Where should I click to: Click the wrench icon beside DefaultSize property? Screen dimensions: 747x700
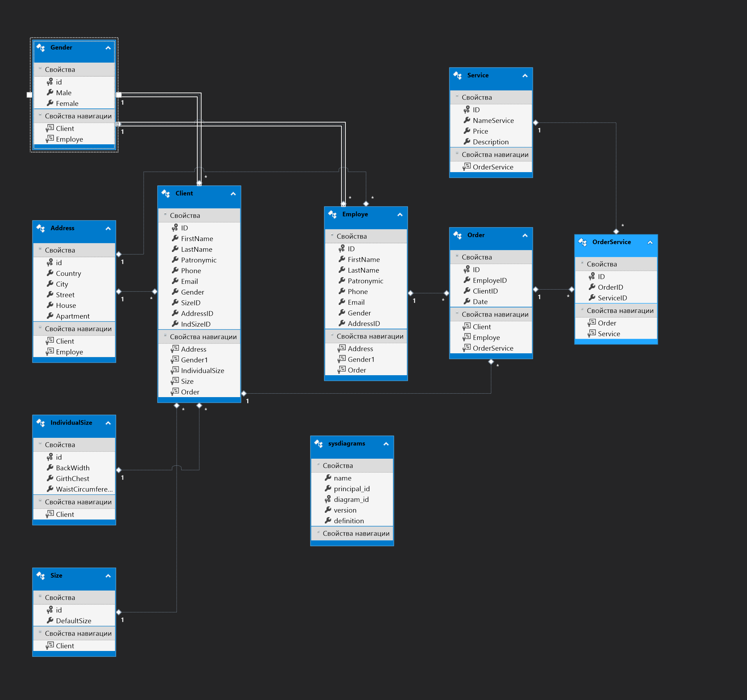(50, 620)
